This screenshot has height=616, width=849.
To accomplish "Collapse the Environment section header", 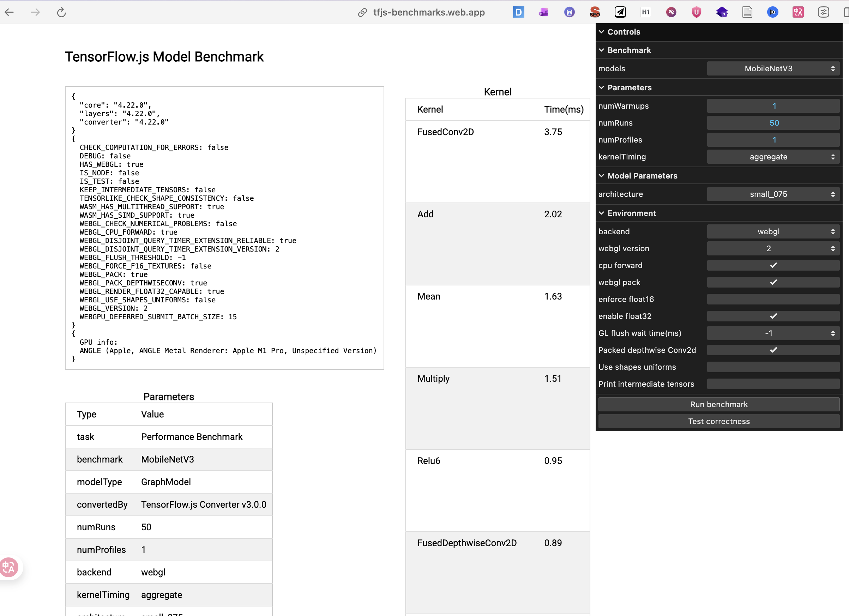I will (632, 213).
